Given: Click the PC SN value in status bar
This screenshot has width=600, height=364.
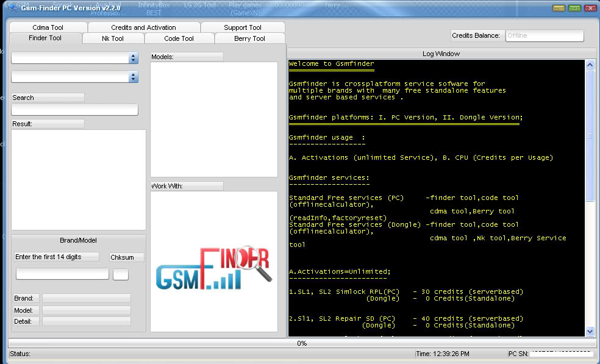Looking at the screenshot, I should [562, 354].
